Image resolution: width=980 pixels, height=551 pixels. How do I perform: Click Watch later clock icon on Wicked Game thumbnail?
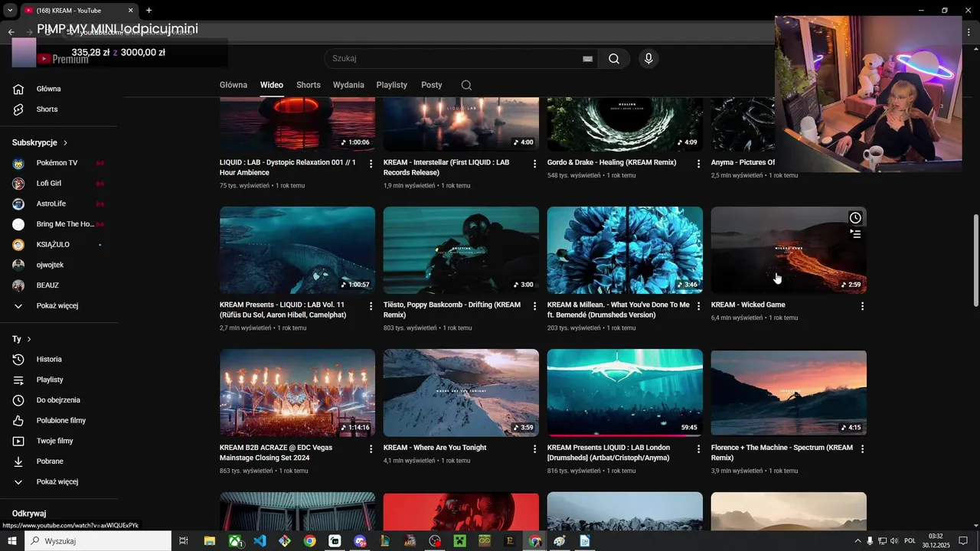click(x=855, y=218)
